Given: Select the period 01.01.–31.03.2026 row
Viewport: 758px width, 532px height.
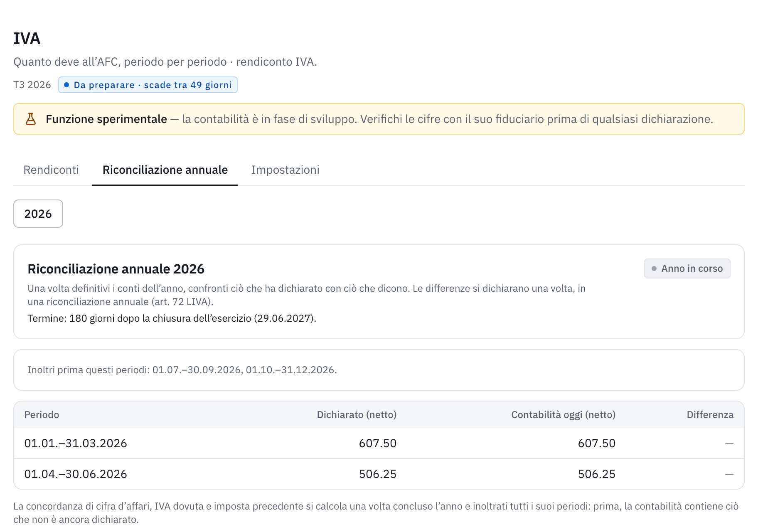Looking at the screenshot, I should pyautogui.click(x=379, y=443).
